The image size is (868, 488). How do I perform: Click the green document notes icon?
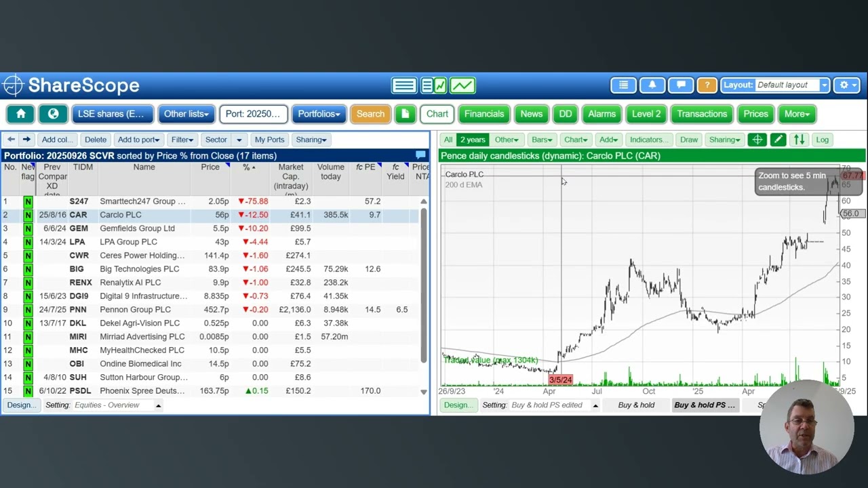(406, 114)
